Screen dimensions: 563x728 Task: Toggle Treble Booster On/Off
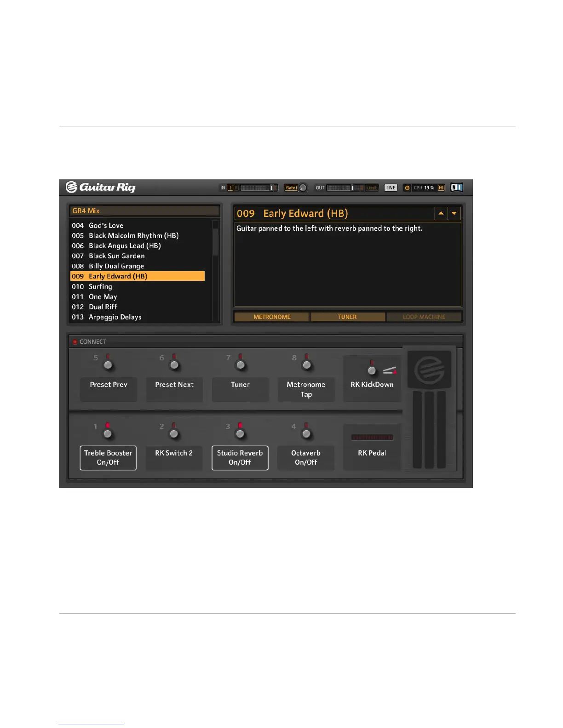108,458
